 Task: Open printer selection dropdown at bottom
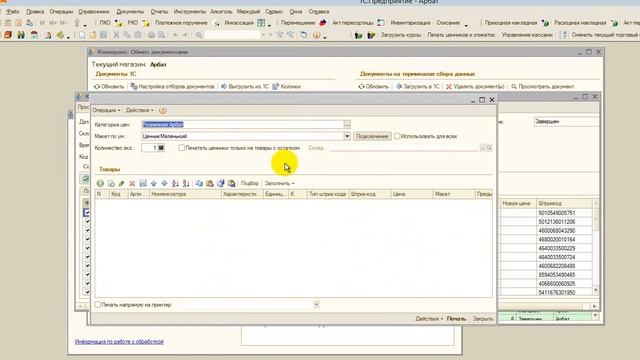click(x=316, y=304)
